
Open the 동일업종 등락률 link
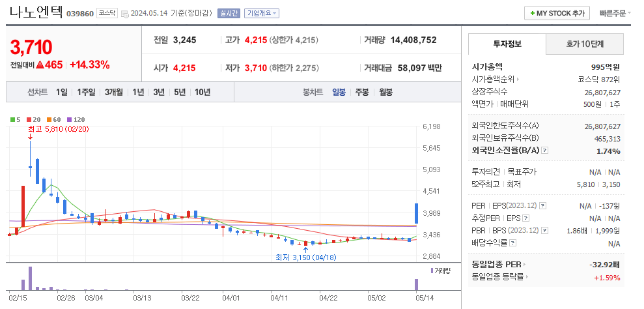pos(501,277)
